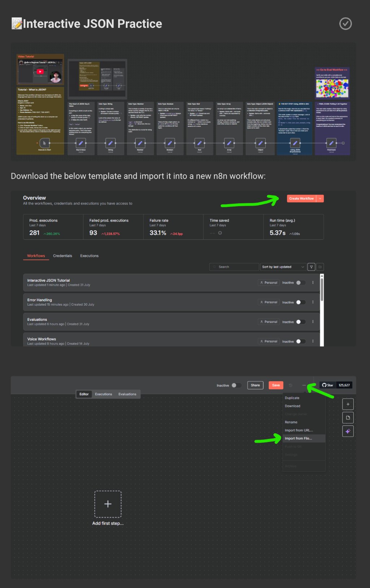Open the Array node icon
Screen dimensions: 370x588
pyautogui.click(x=229, y=143)
